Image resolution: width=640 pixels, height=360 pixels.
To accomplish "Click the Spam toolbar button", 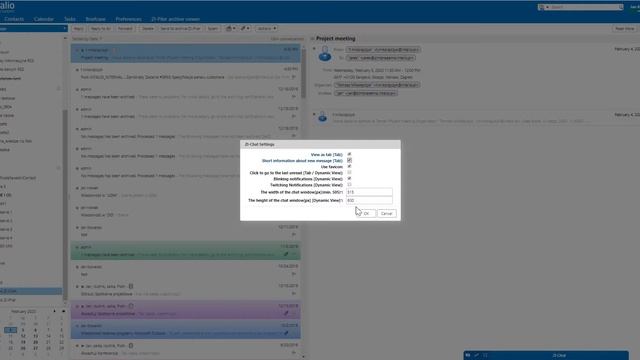I will 213,29.
